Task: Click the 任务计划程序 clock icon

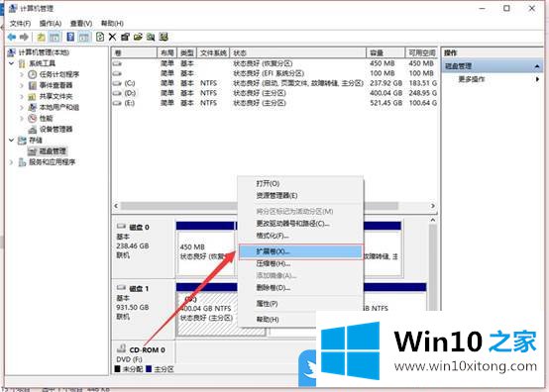Action: click(33, 74)
